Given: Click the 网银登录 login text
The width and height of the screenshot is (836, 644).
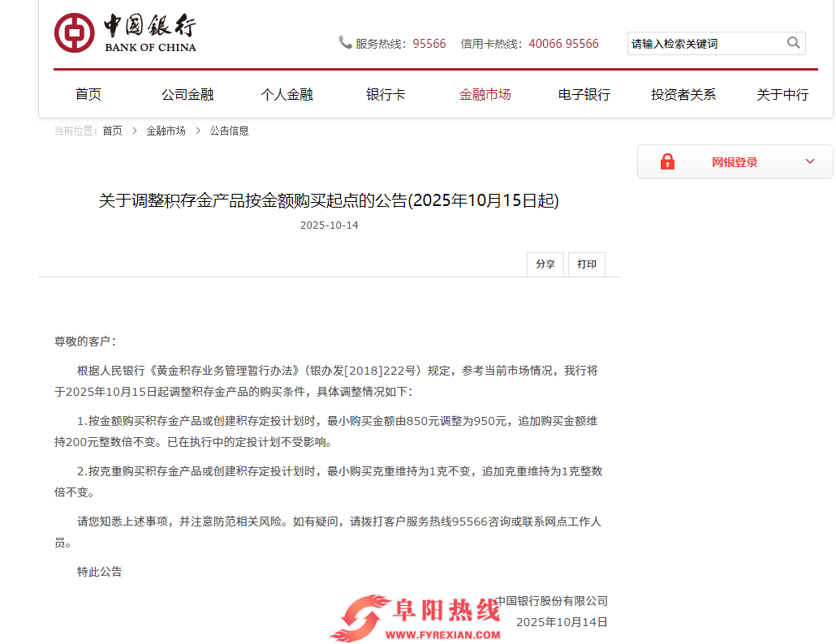Looking at the screenshot, I should click(x=735, y=162).
